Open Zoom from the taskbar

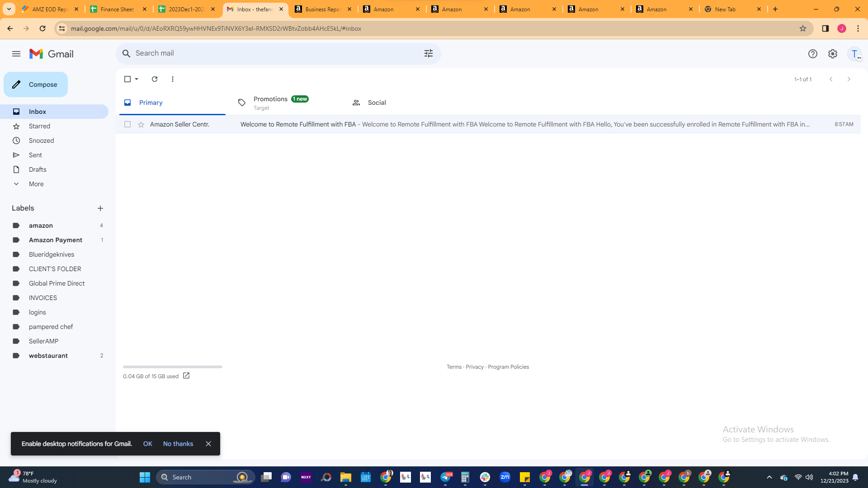pyautogui.click(x=505, y=477)
